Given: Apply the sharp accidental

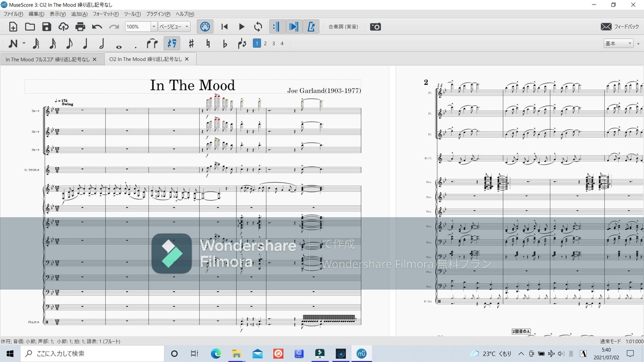Looking at the screenshot, I should point(191,44).
